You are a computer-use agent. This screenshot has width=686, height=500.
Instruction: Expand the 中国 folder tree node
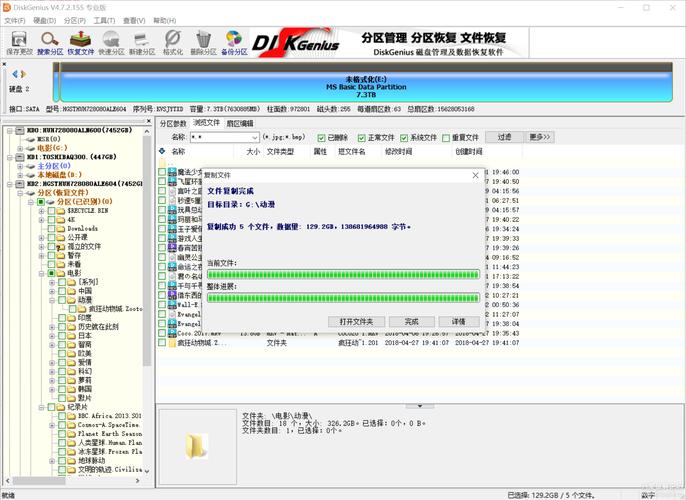52,291
